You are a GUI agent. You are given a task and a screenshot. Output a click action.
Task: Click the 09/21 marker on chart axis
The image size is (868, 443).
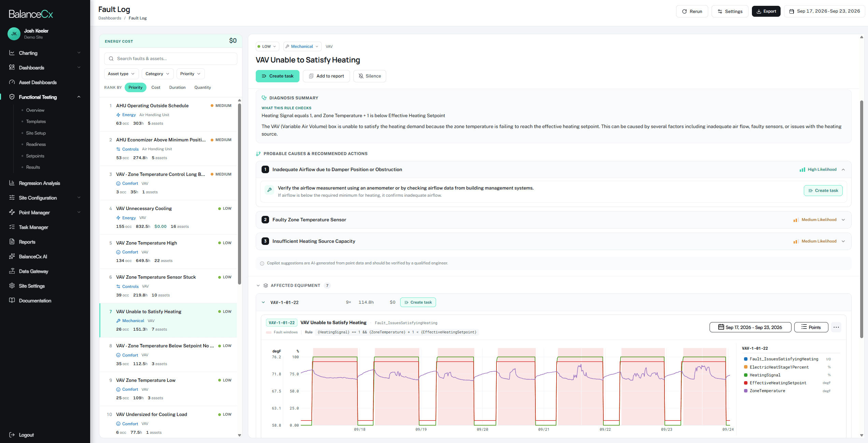[x=544, y=429]
